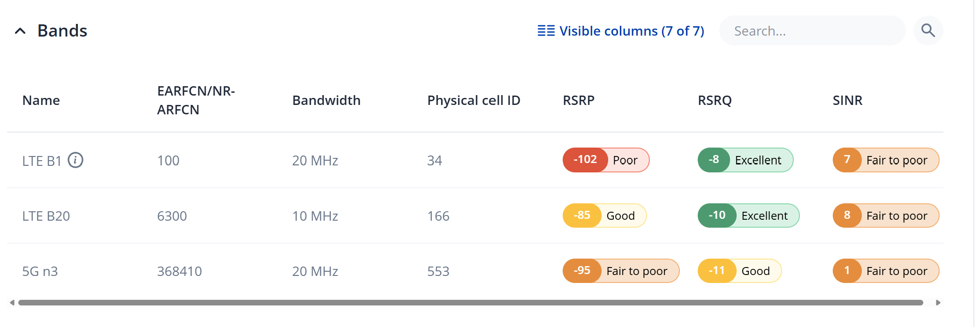Click the Search input field
Screen dimensions: 980x327
(812, 31)
